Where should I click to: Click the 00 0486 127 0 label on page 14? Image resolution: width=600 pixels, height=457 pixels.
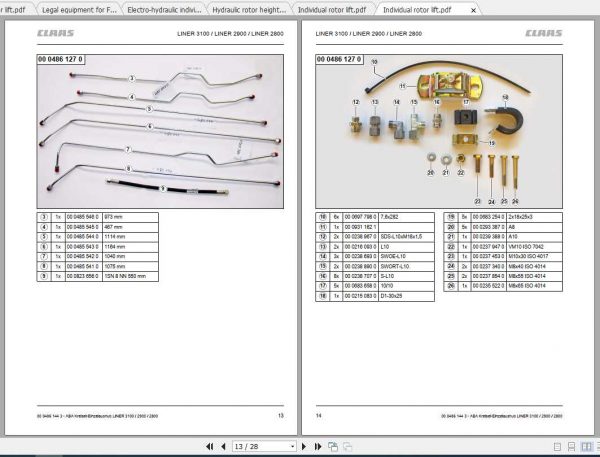coord(339,59)
